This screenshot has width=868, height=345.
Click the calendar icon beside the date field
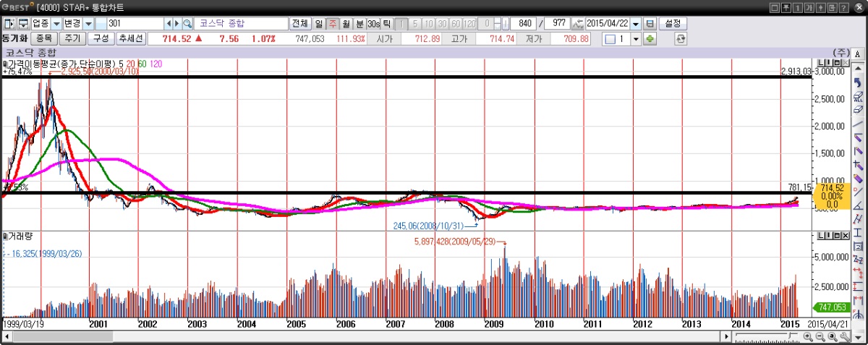(x=650, y=24)
